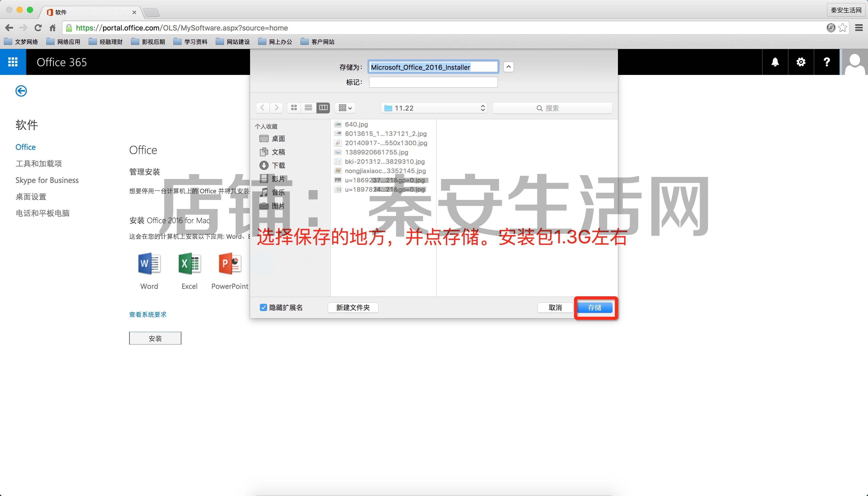Click the 存储 save button
The height and width of the screenshot is (496, 868).
[595, 308]
